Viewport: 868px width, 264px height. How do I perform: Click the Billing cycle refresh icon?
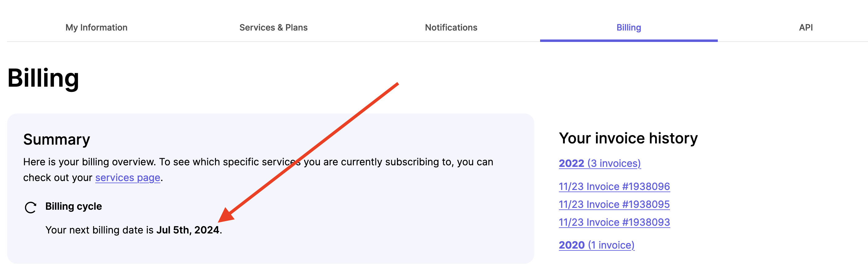pyautogui.click(x=30, y=208)
